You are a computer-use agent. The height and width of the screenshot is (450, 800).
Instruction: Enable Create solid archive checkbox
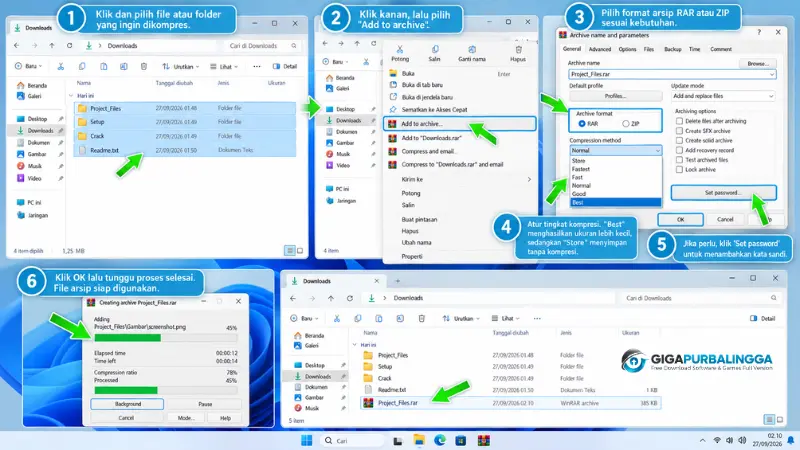(x=679, y=140)
